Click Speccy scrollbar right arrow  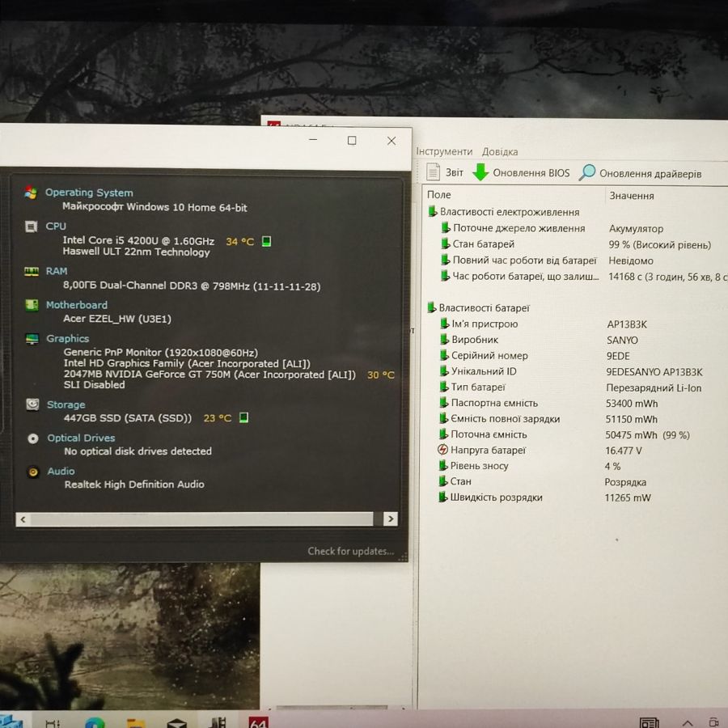tap(391, 518)
